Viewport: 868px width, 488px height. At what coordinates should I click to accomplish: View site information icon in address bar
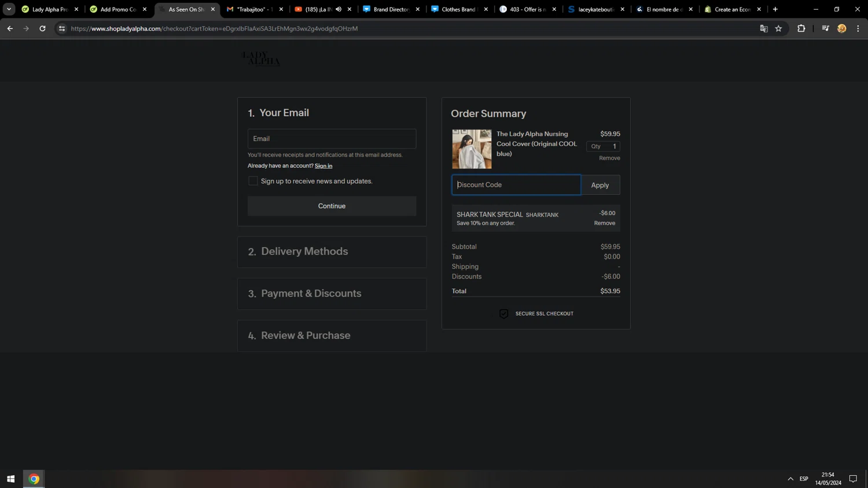tap(62, 28)
